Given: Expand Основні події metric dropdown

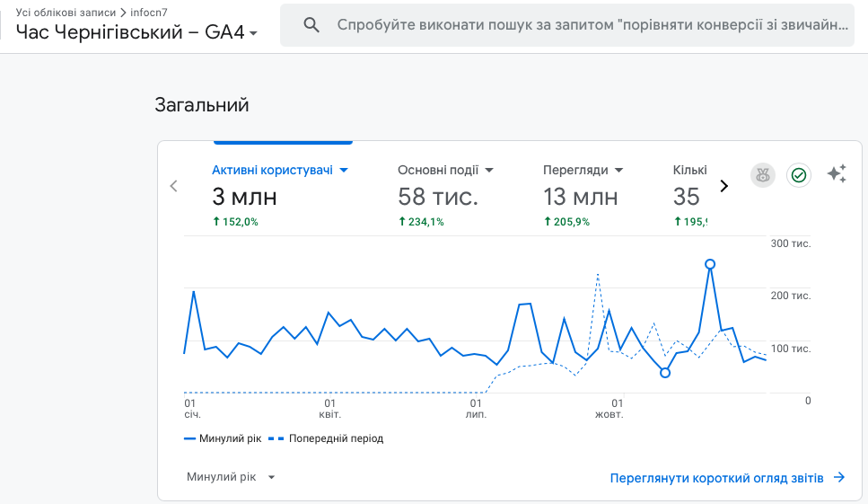Looking at the screenshot, I should click(x=489, y=170).
